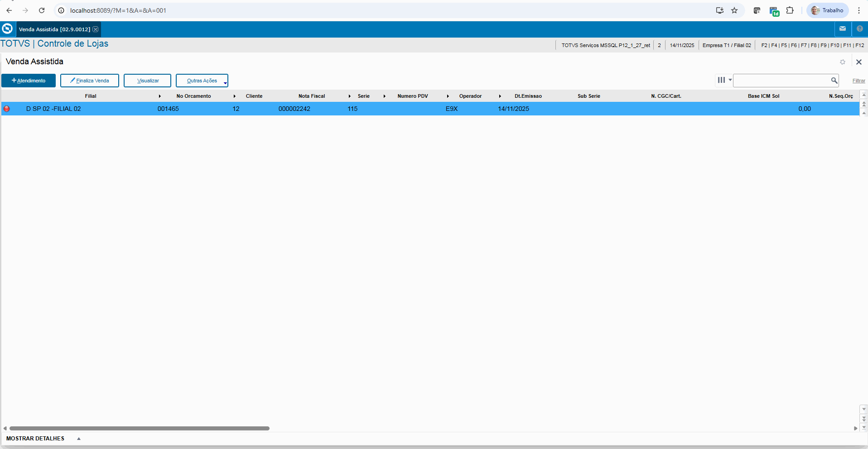This screenshot has height=449, width=868.
Task: Open the column selector dropdown
Action: pyautogui.click(x=724, y=80)
